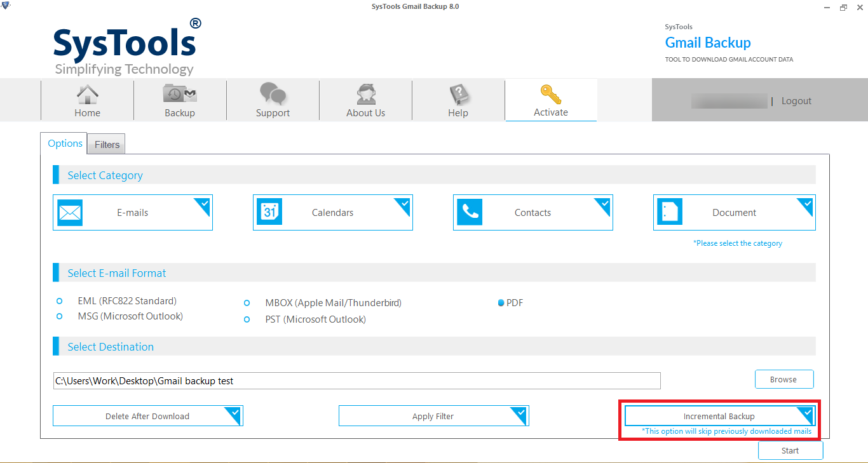Image resolution: width=868 pixels, height=463 pixels.
Task: Click the Document page icon
Action: [670, 213]
